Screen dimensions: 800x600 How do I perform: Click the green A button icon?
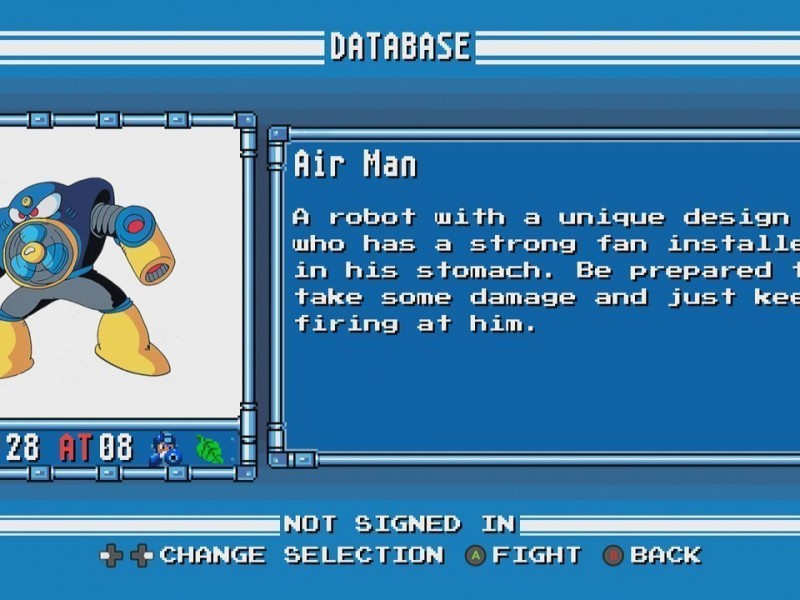coord(476,556)
